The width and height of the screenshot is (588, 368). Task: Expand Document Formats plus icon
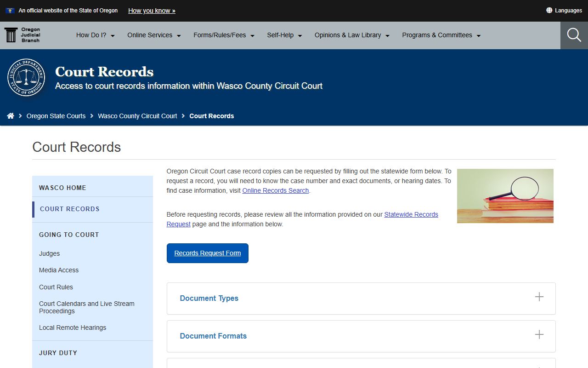tap(539, 335)
